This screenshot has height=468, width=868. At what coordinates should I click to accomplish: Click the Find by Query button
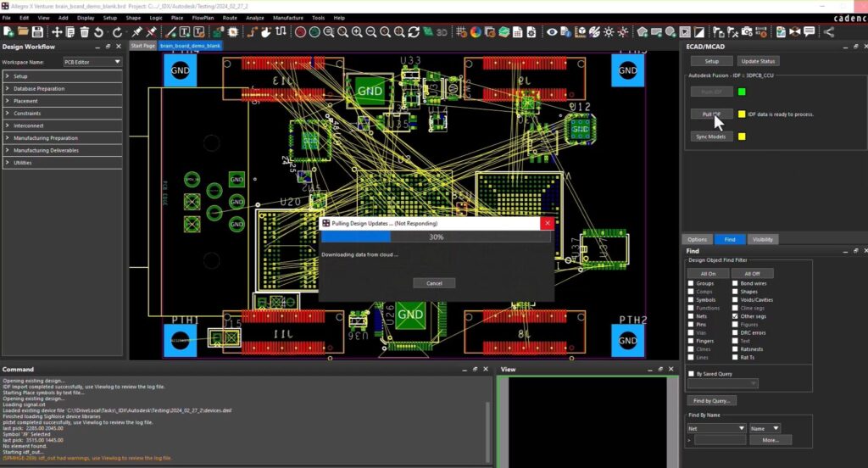tap(711, 400)
